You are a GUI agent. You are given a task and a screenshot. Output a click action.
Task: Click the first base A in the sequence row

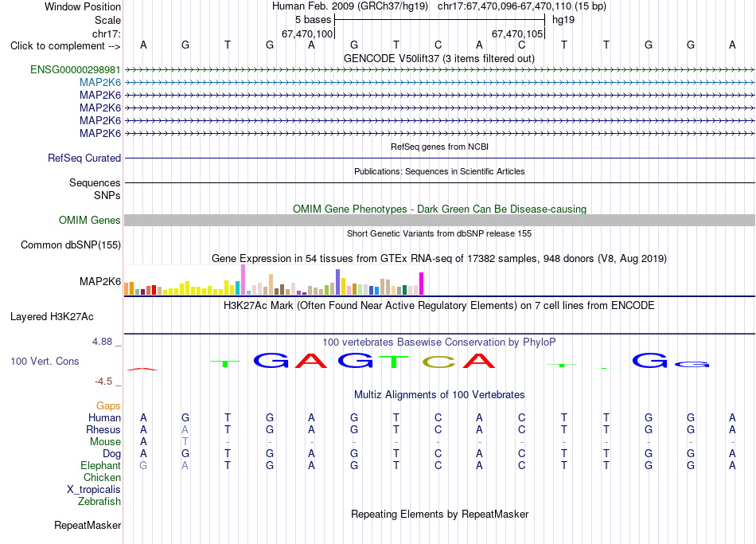[x=143, y=45]
